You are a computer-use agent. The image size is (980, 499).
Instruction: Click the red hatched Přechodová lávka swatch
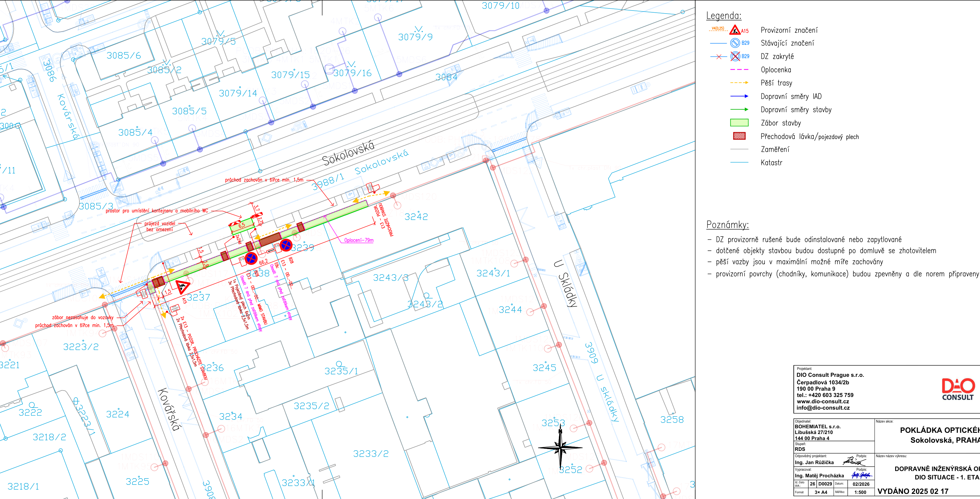[739, 136]
